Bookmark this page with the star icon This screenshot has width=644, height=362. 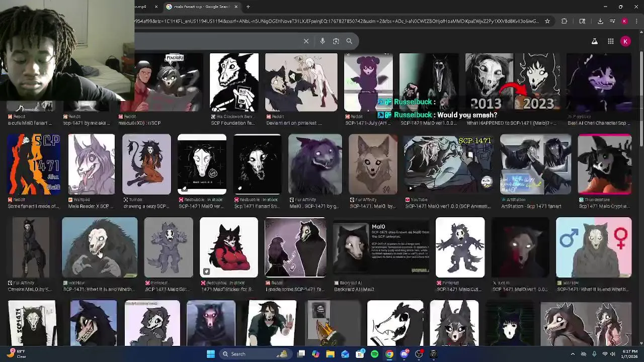[547, 21]
